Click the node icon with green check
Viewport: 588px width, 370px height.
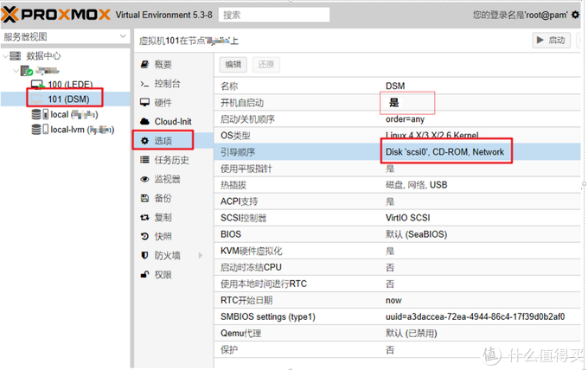coord(27,71)
